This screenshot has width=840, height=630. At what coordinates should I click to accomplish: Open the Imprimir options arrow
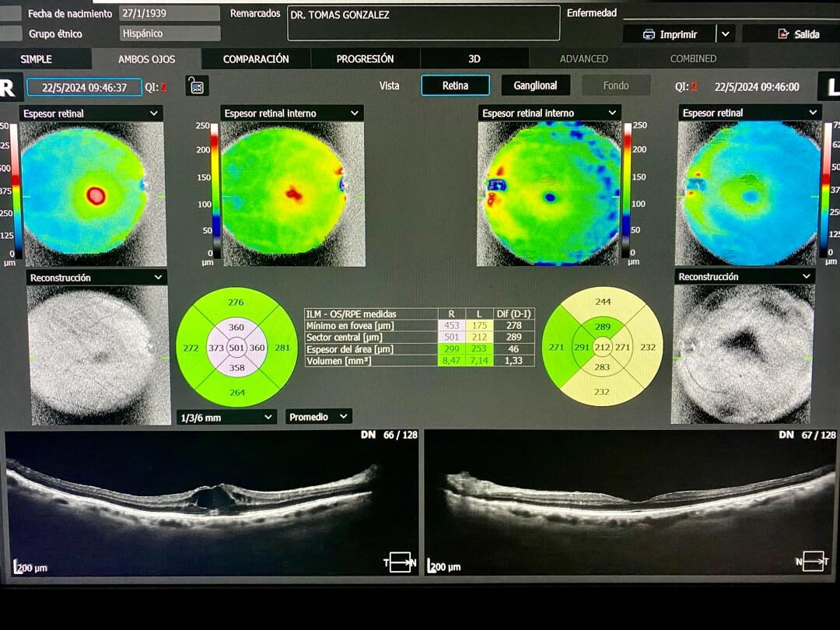[x=726, y=33]
